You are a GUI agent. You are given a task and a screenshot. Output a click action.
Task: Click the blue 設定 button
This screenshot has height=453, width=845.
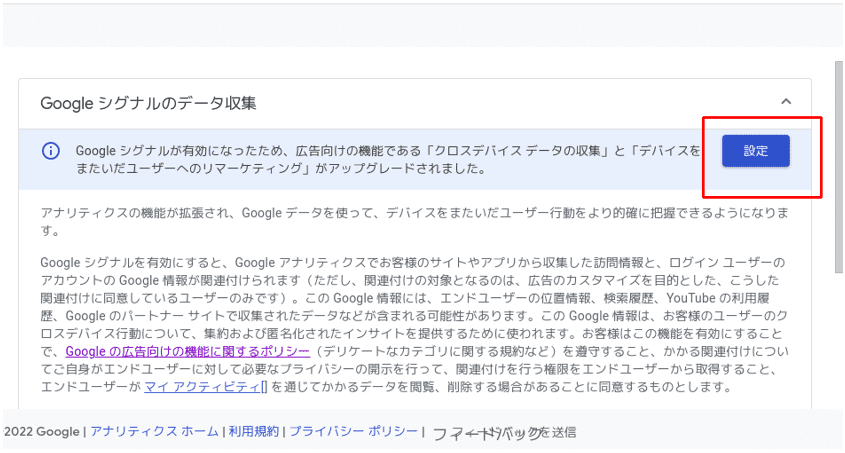pos(756,151)
